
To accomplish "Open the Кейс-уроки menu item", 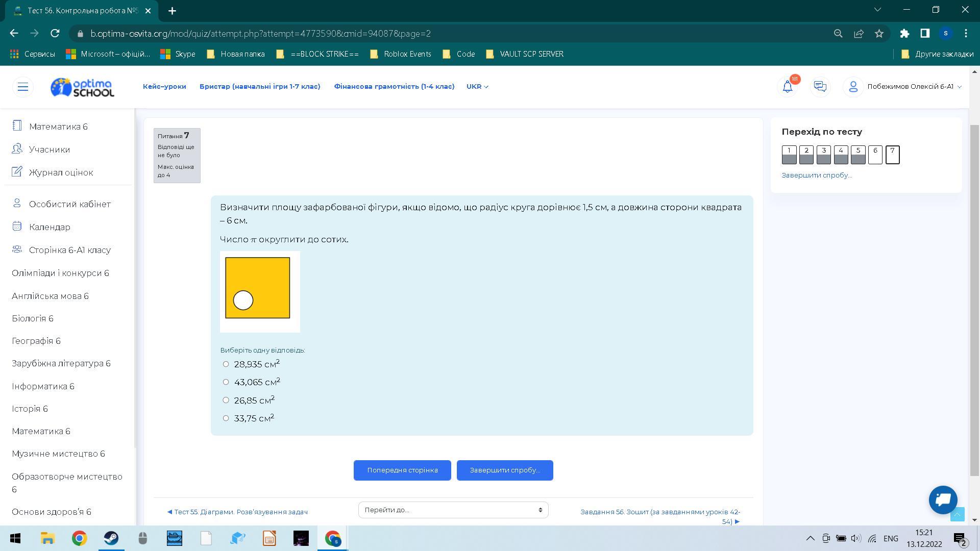I will (x=164, y=87).
